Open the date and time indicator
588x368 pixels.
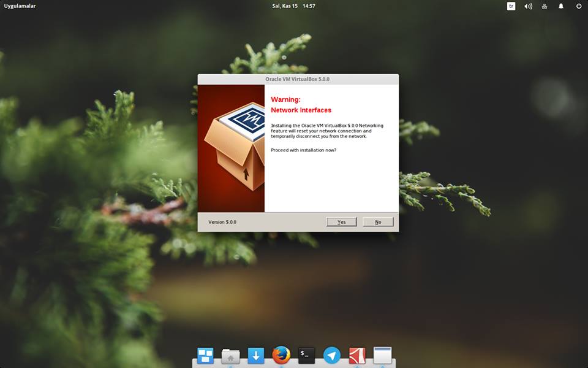pyautogui.click(x=293, y=6)
